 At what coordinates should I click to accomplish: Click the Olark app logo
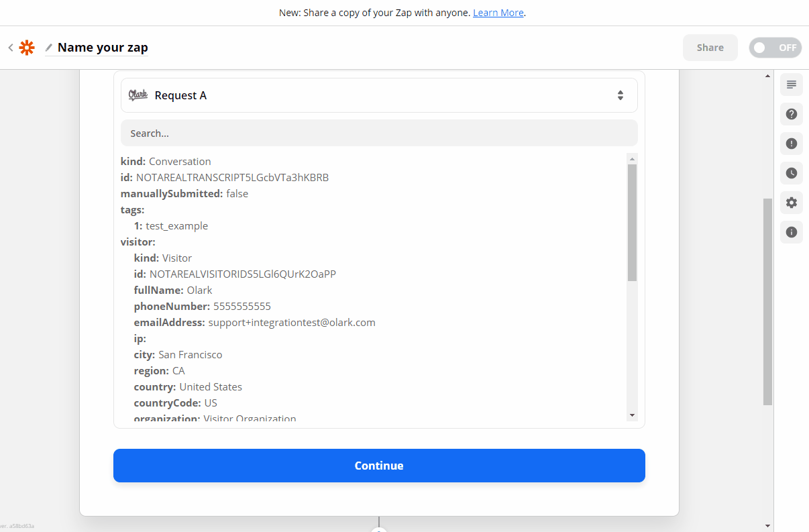(138, 95)
